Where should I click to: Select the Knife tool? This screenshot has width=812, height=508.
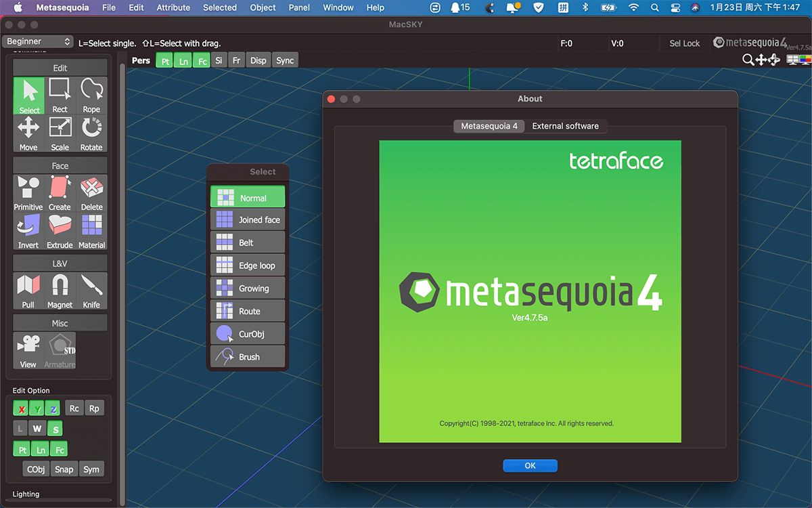[x=91, y=291]
